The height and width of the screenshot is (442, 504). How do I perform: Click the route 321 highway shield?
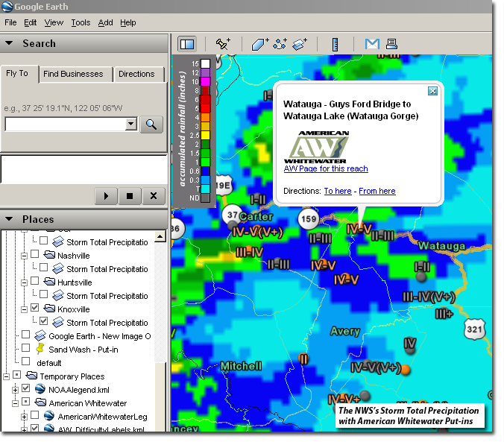pyautogui.click(x=474, y=329)
